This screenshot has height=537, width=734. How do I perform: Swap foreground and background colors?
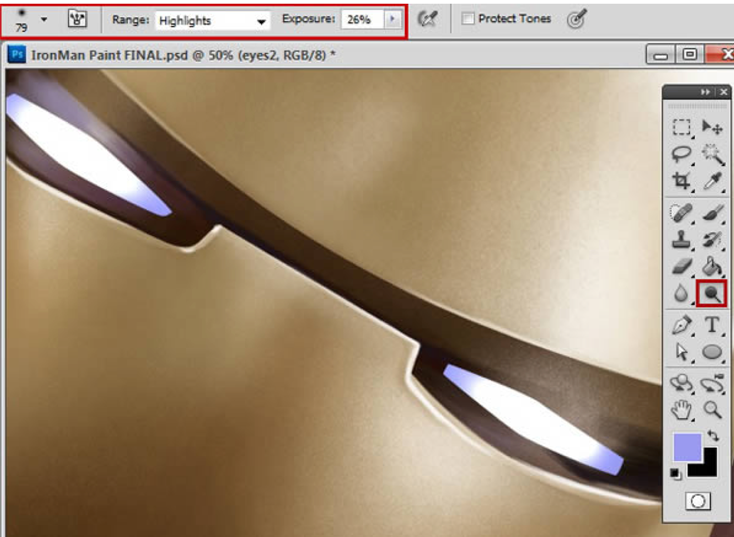click(x=713, y=436)
